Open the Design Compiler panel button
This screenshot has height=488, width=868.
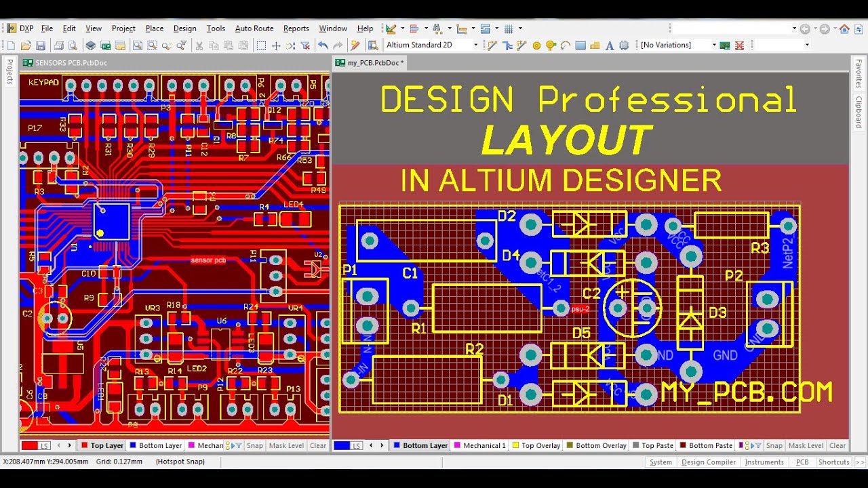point(709,462)
